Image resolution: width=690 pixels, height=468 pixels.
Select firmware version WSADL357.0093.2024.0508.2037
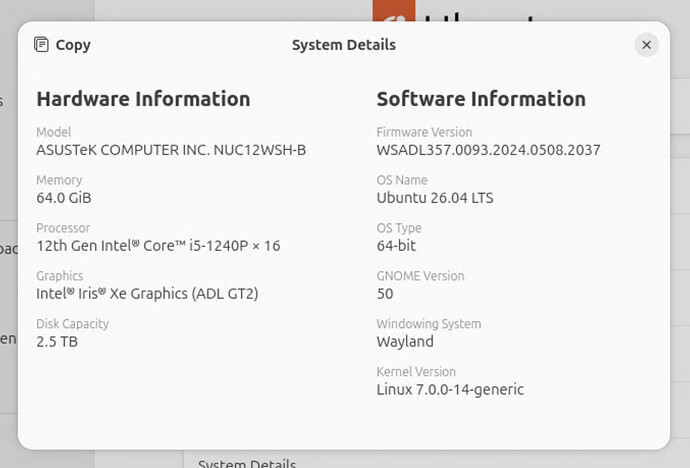pyautogui.click(x=488, y=150)
